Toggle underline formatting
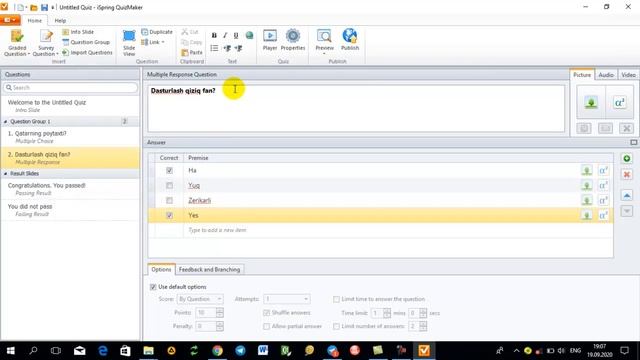Screen dimensions: 640x360 [x=236, y=36]
